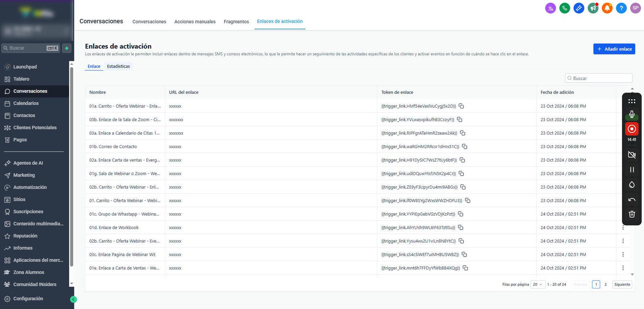Toggle the recorder camera off icon
This screenshot has height=309, width=644.
click(x=632, y=155)
